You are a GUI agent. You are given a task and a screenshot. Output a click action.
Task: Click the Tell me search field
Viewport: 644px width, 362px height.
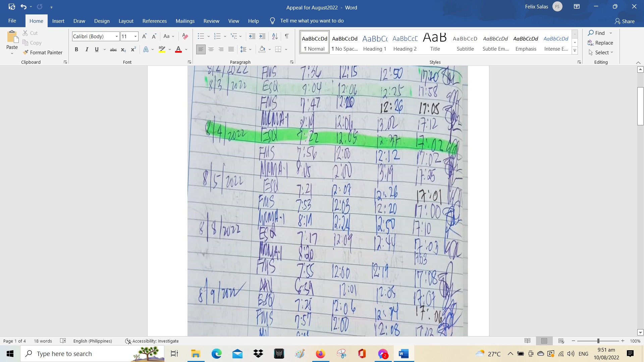tap(312, 21)
